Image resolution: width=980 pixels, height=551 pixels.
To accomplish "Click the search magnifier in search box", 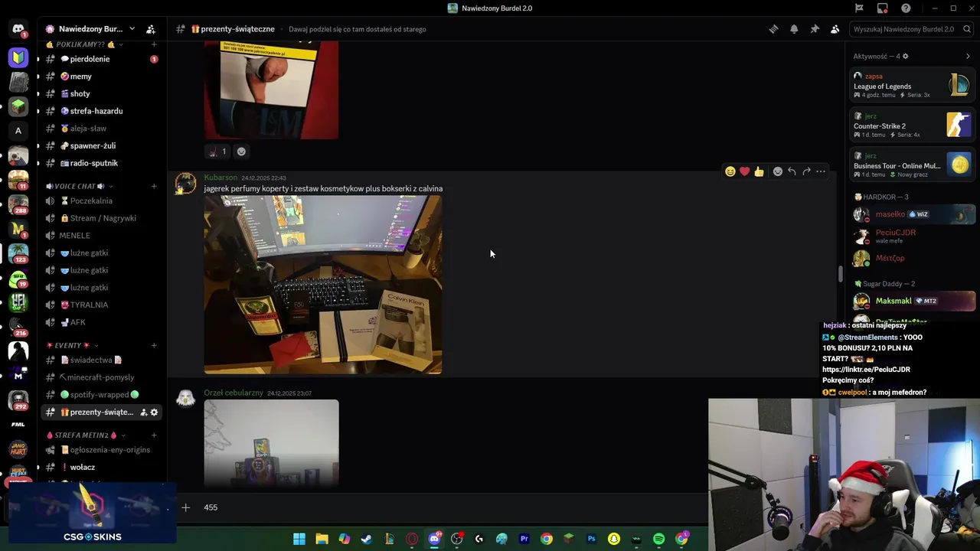I will (x=966, y=29).
